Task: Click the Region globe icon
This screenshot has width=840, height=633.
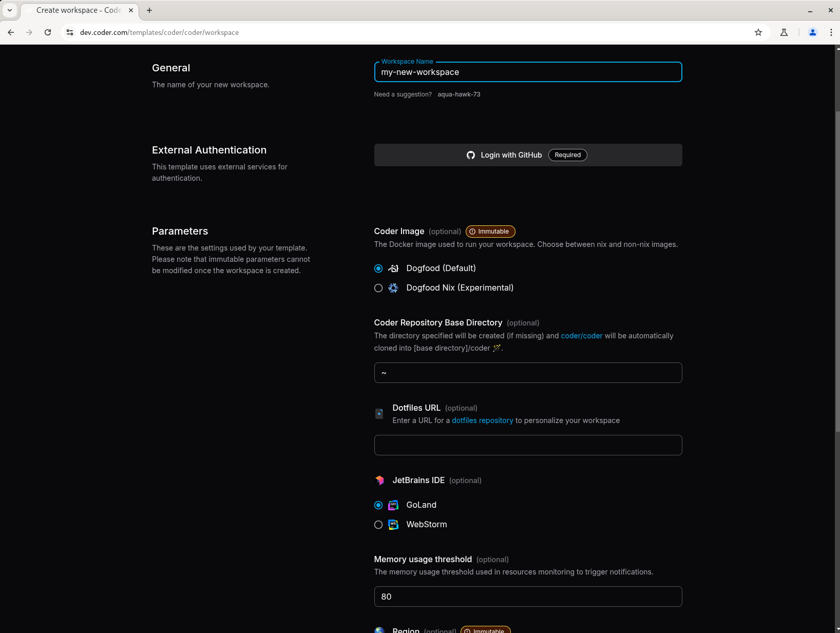Action: tap(379, 630)
